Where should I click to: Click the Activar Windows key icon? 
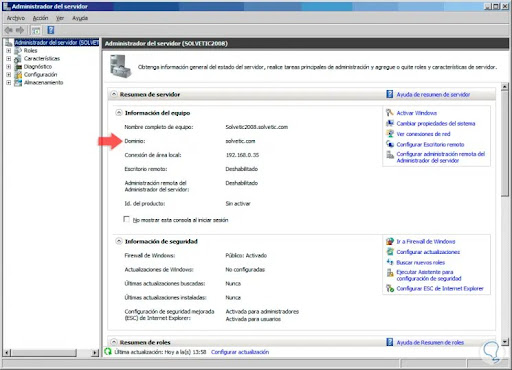(390, 113)
